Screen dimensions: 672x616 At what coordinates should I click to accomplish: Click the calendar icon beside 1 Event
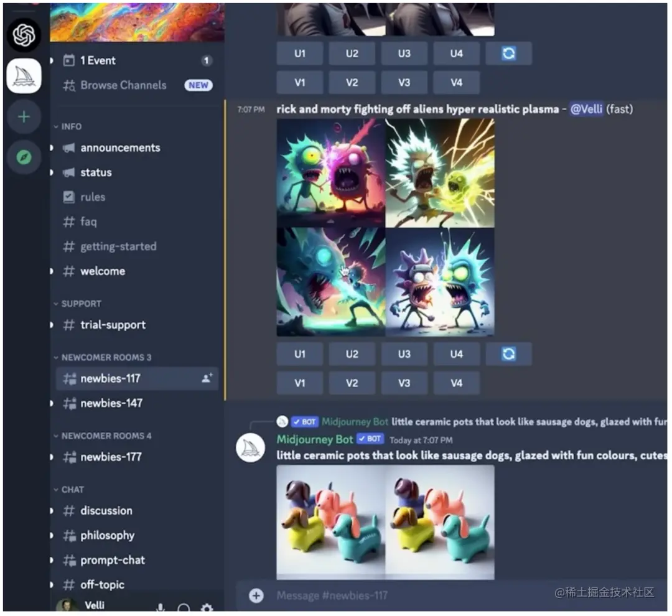pos(68,60)
